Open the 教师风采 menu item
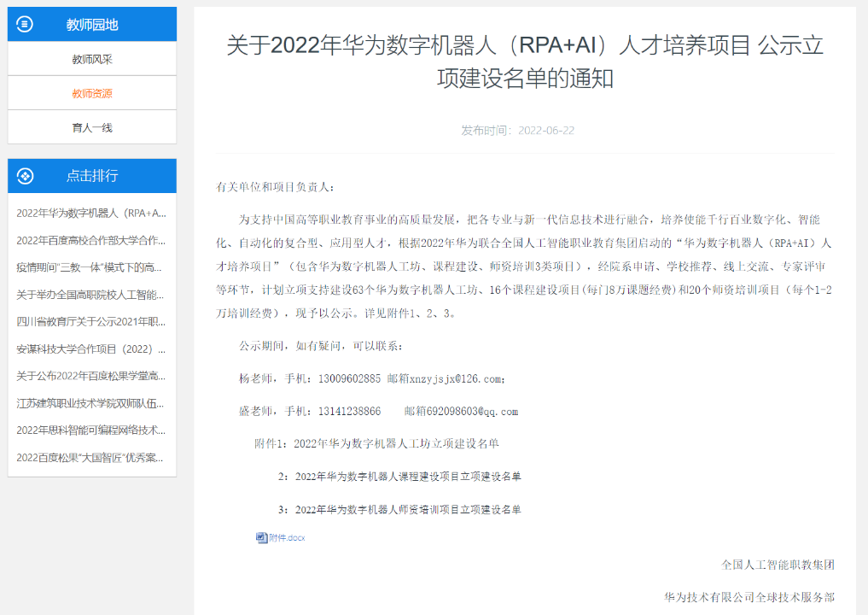Viewport: 868px width, 615px height. point(92,59)
